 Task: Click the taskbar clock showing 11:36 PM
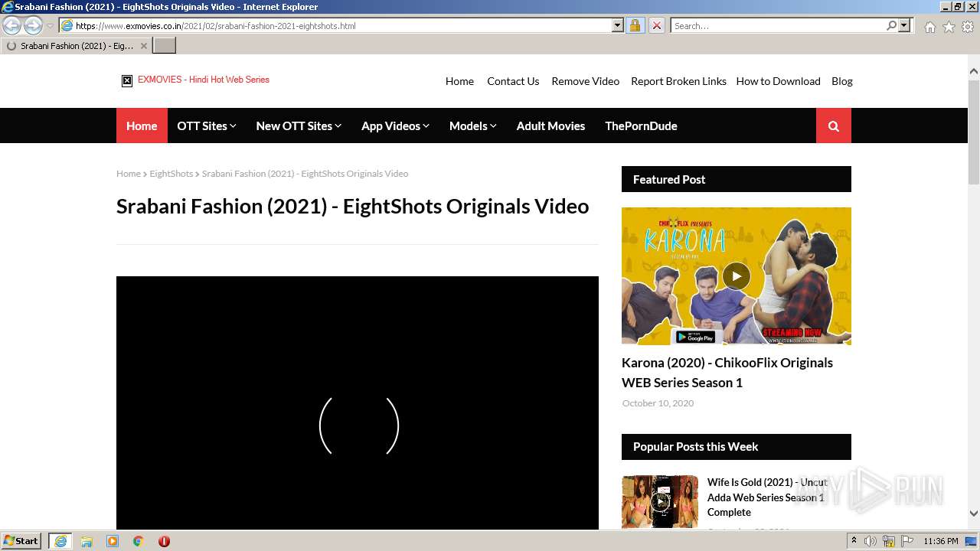tap(941, 541)
